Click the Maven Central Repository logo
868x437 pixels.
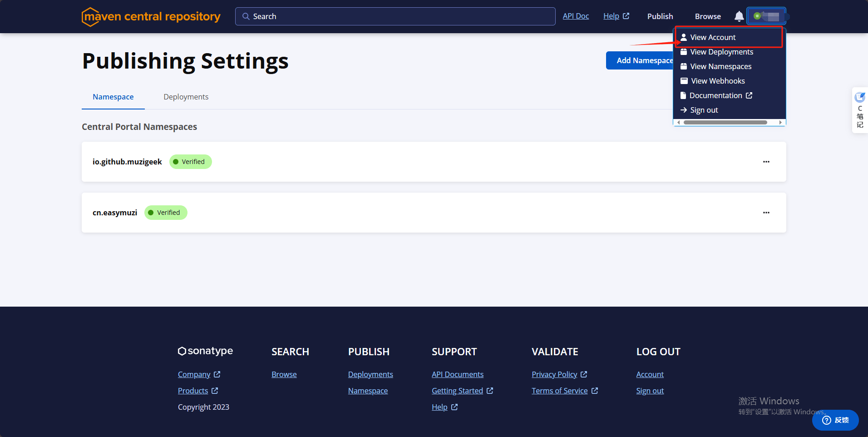coord(151,17)
